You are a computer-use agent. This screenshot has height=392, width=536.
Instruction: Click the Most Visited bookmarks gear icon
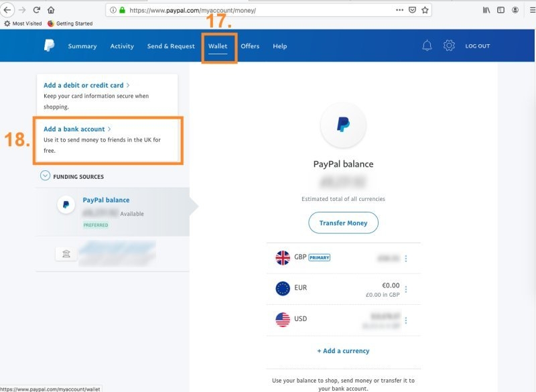tap(7, 23)
